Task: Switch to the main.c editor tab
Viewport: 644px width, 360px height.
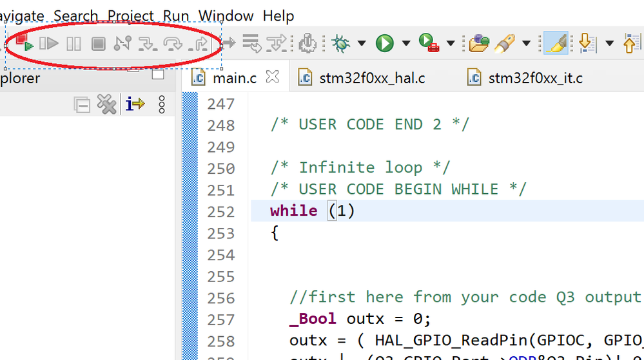Action: click(235, 78)
